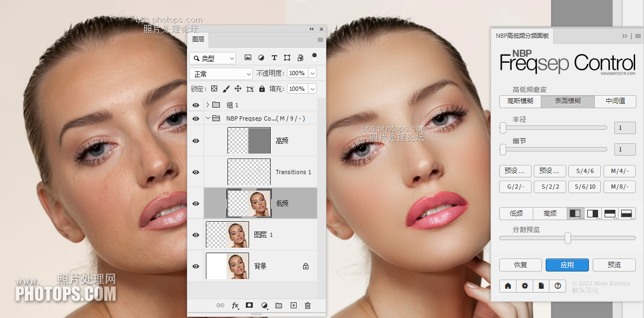Click the 恢复 restore button
This screenshot has height=318, width=644.
(520, 265)
